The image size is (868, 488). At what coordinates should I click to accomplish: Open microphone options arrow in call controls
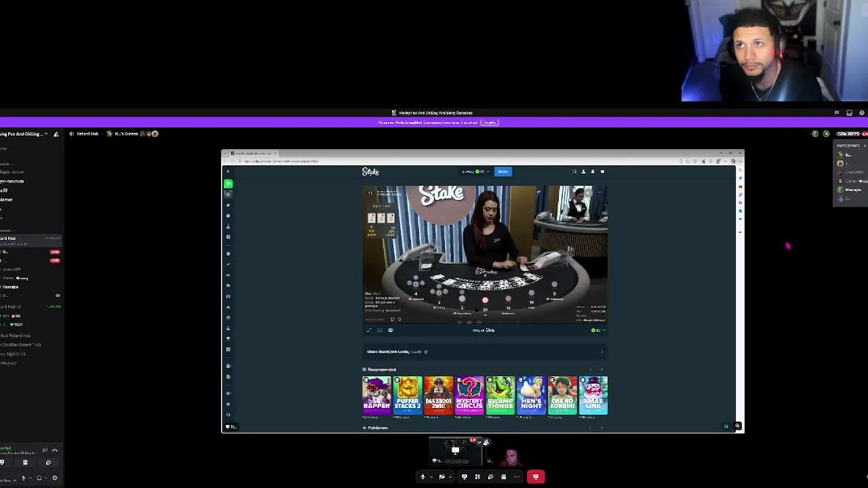pos(432,477)
